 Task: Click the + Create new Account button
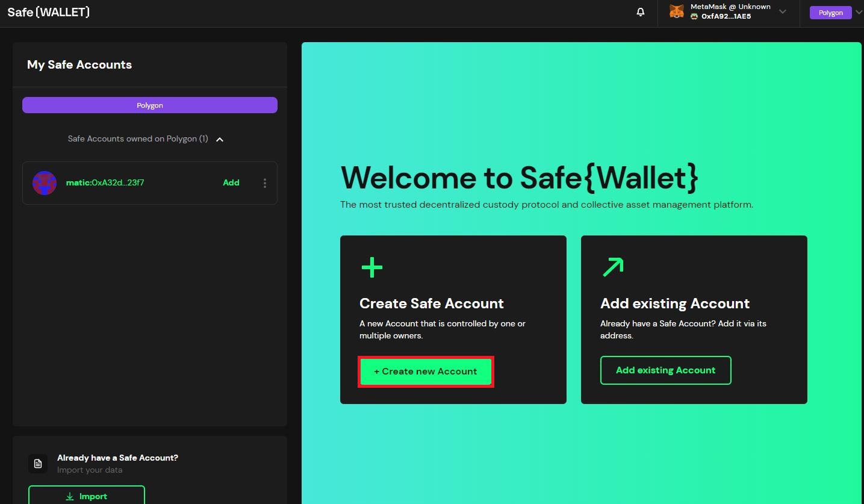426,372
